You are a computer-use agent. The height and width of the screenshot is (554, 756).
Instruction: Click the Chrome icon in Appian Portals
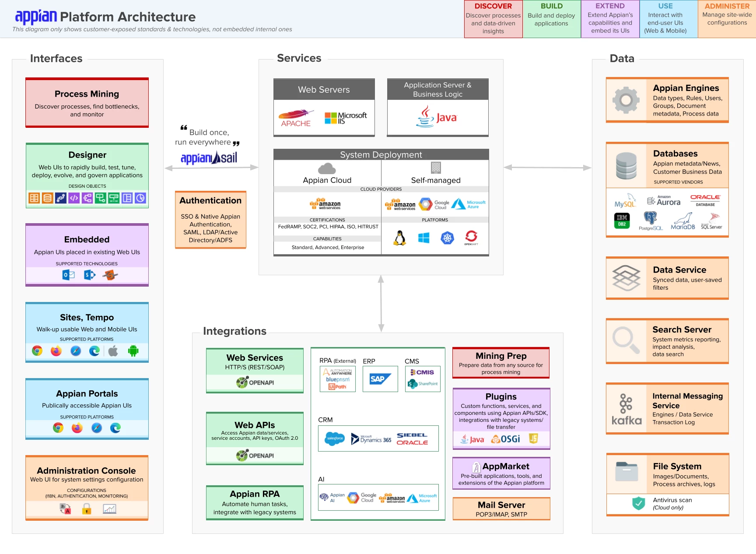coord(58,428)
